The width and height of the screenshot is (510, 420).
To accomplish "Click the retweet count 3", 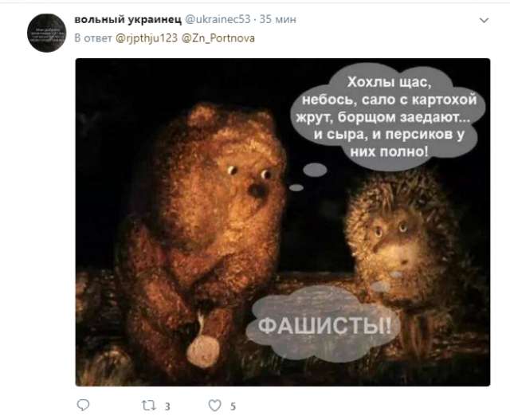I will (167, 406).
